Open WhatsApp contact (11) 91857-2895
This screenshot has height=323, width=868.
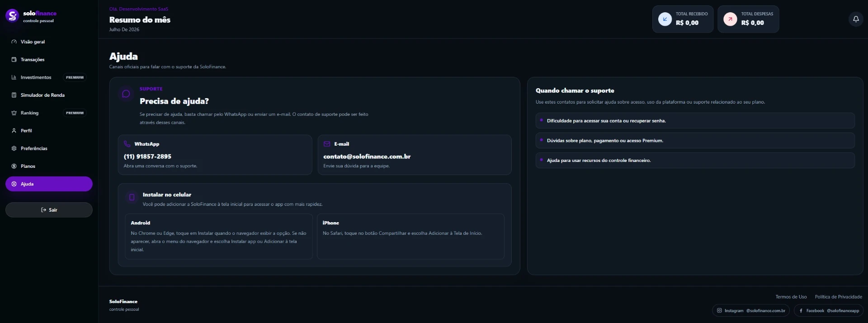215,155
